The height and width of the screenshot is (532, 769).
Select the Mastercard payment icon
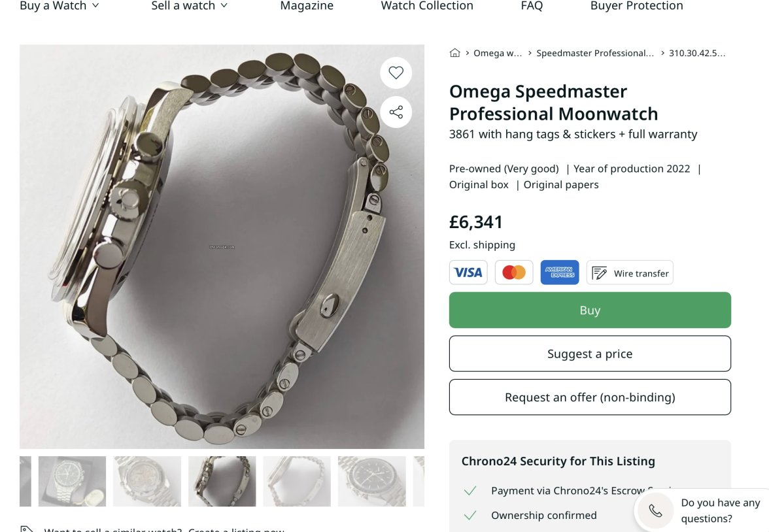pyautogui.click(x=514, y=273)
